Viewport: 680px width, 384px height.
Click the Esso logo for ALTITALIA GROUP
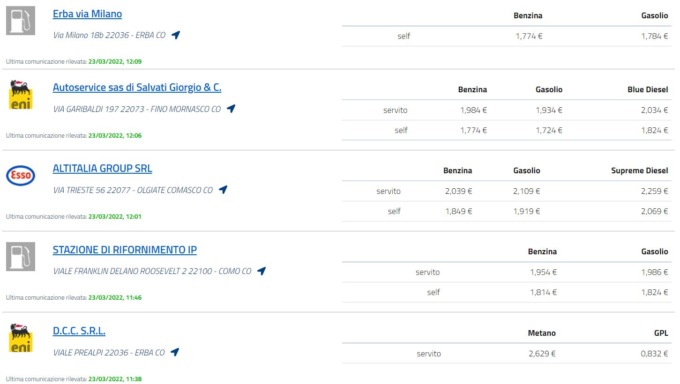(x=20, y=175)
